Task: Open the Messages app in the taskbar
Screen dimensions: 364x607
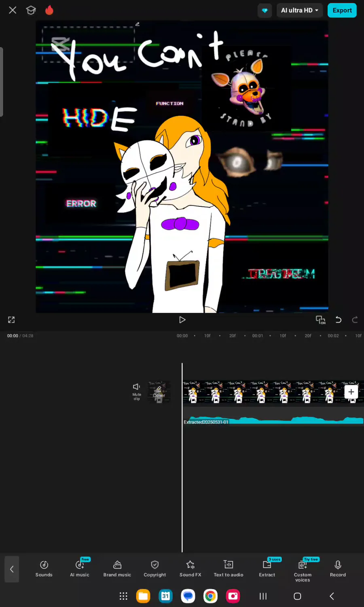Action: pos(188,596)
